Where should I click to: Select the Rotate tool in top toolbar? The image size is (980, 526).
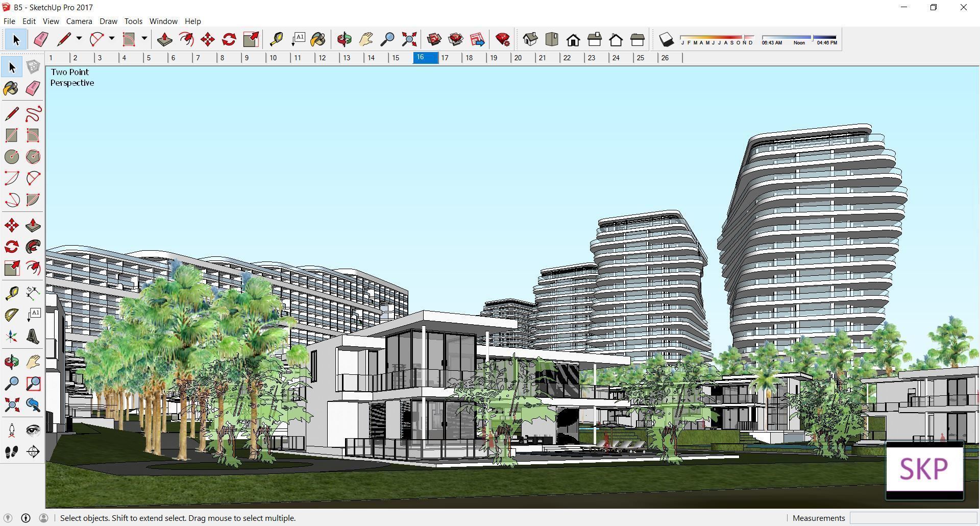point(229,39)
